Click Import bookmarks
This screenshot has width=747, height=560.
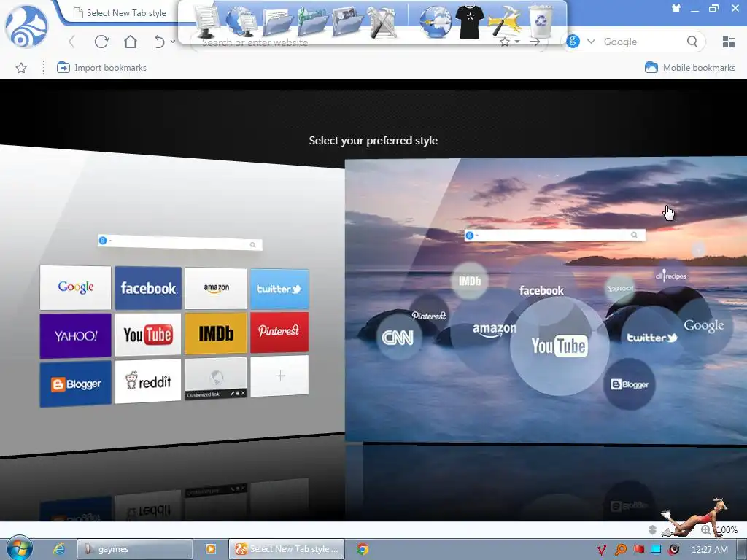101,68
